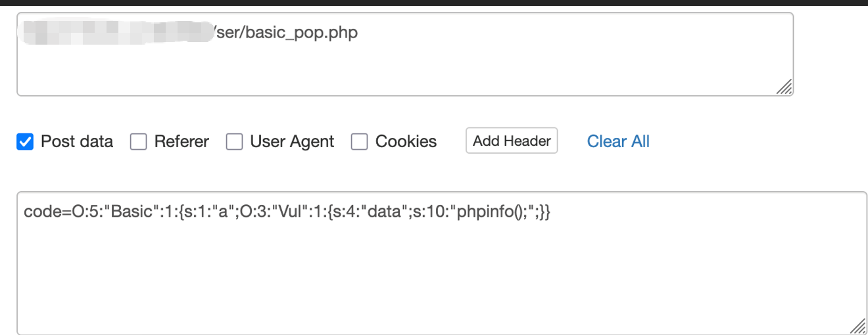The width and height of the screenshot is (868, 335).
Task: Tick the User Agent checkbox
Action: point(234,142)
